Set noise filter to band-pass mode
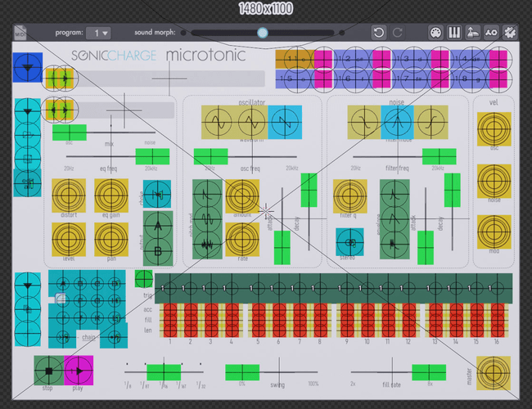The image size is (532, 409). (397, 122)
